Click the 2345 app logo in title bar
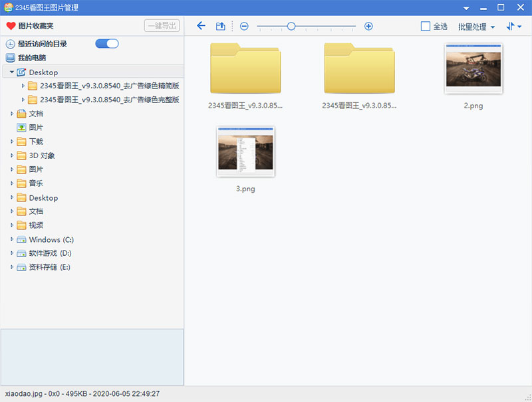Image resolution: width=532 pixels, height=402 pixels. click(x=8, y=7)
